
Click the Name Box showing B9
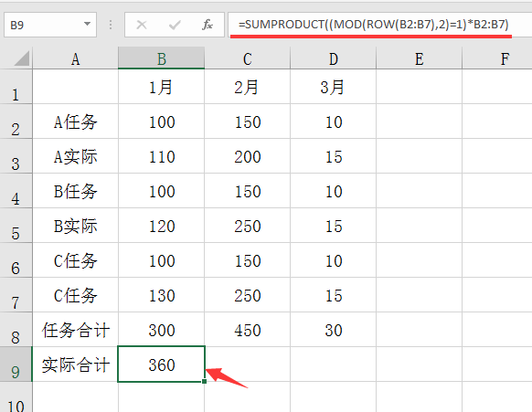50,25
